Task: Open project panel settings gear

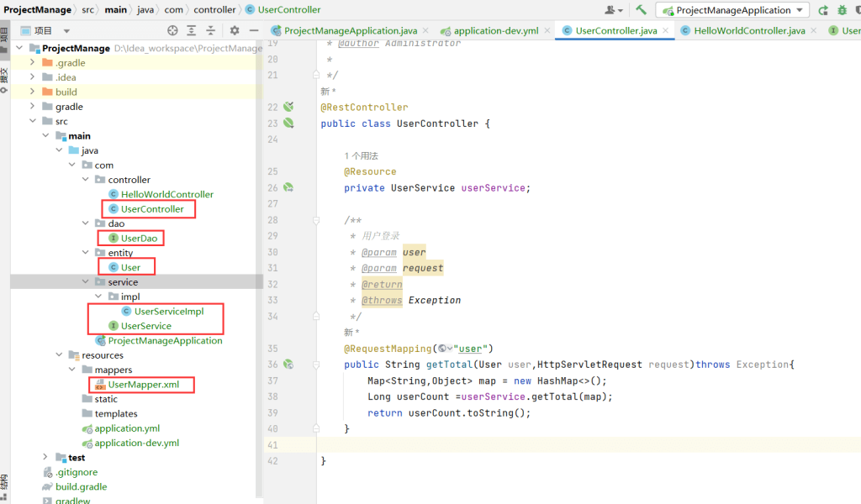Action: click(x=235, y=30)
